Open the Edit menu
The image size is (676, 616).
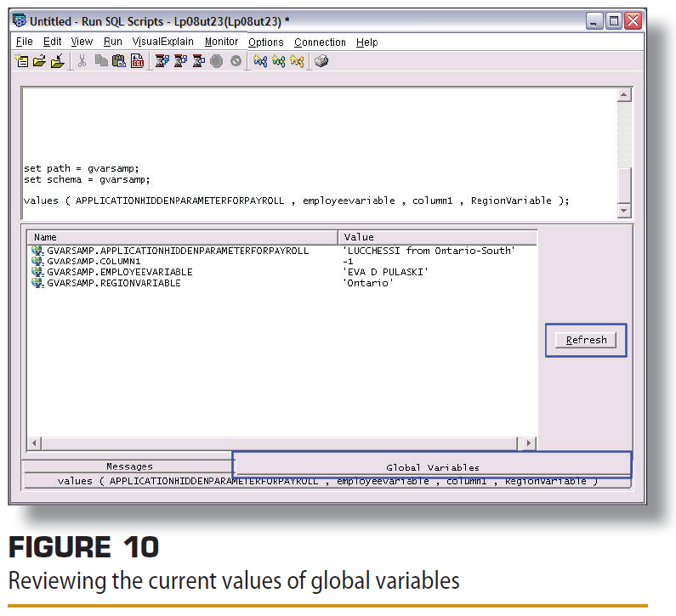52,42
